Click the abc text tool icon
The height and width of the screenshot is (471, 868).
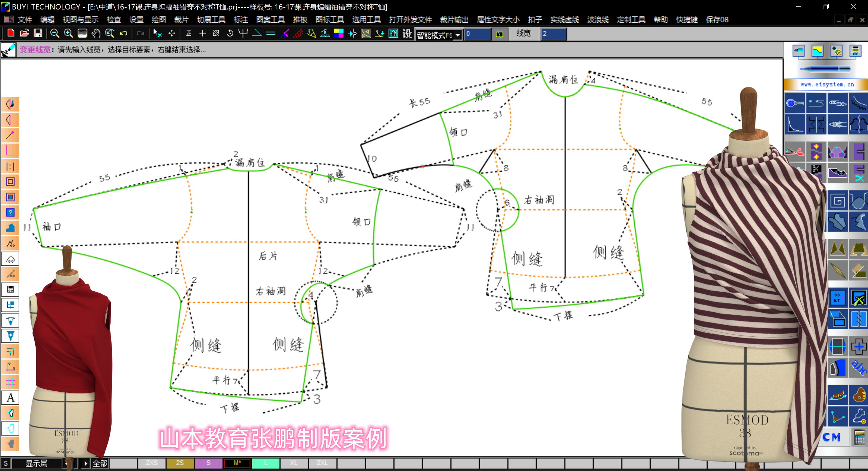859,368
